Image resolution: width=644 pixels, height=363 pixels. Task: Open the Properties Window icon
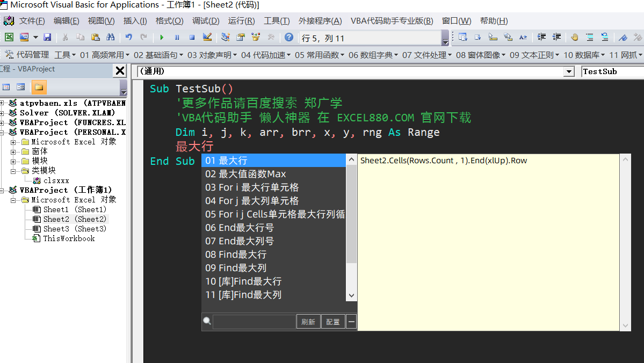coord(241,38)
